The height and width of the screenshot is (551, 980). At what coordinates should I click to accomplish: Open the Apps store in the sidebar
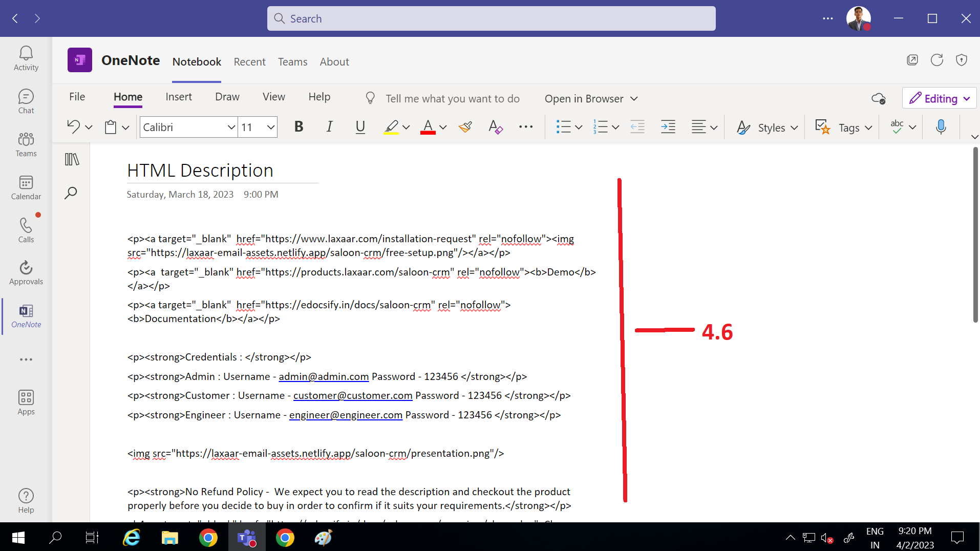pos(26,402)
